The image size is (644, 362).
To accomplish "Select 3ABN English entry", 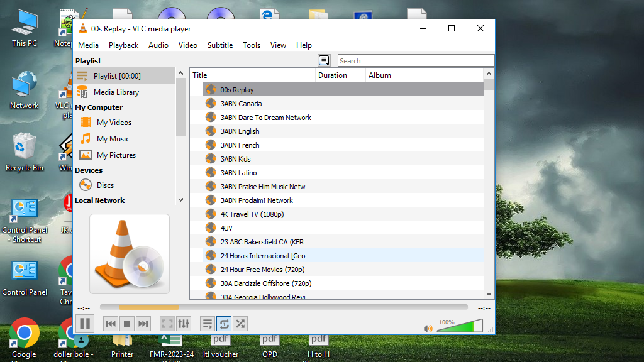I will 343,131.
